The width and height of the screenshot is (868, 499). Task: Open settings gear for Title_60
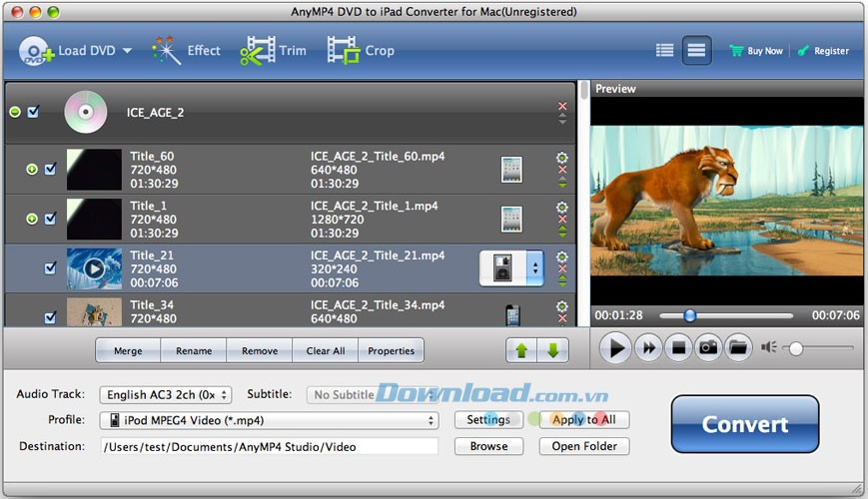point(562,157)
